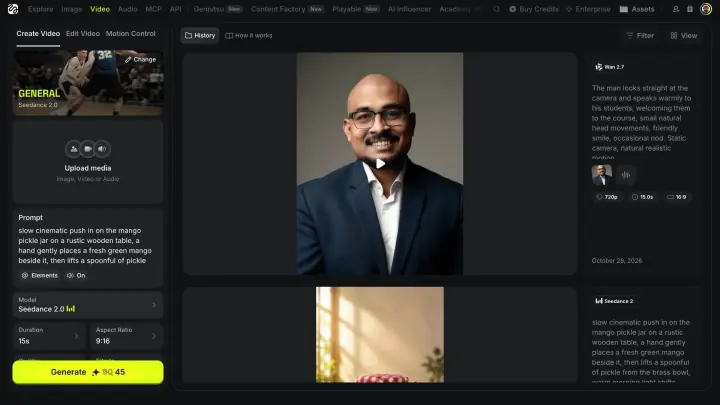Click the reference image thumbnail of the man

tap(602, 175)
